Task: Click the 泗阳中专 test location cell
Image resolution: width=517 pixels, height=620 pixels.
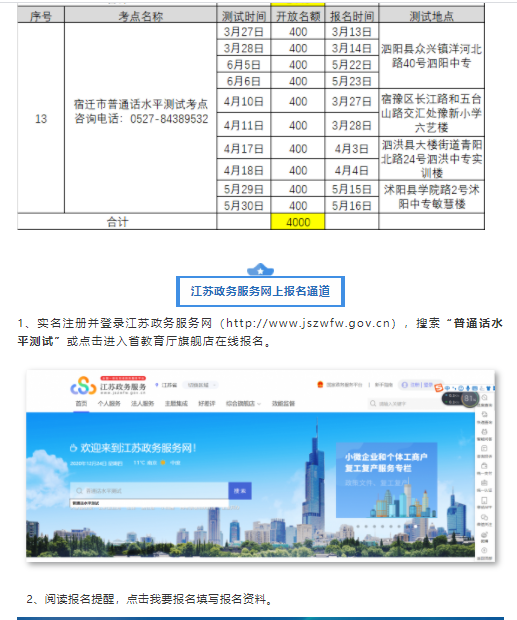Action: pos(431,56)
